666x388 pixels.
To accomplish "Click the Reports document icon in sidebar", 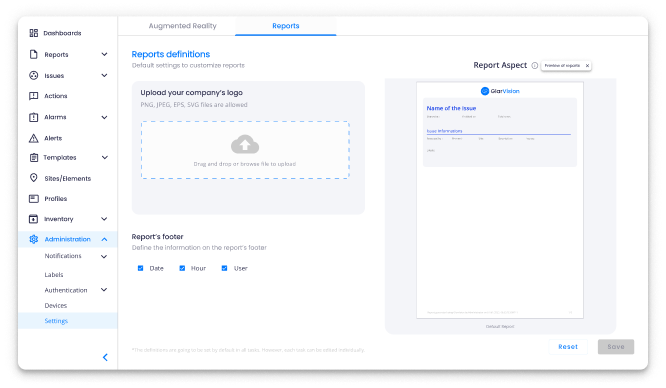I will [34, 54].
